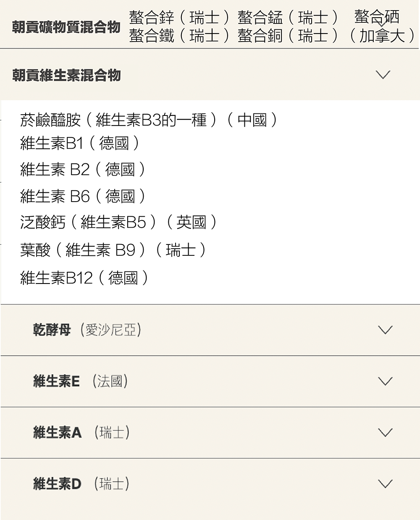The width and height of the screenshot is (420, 520).
Task: Click the 維生素A (瑞士) title text
Action: click(x=81, y=433)
